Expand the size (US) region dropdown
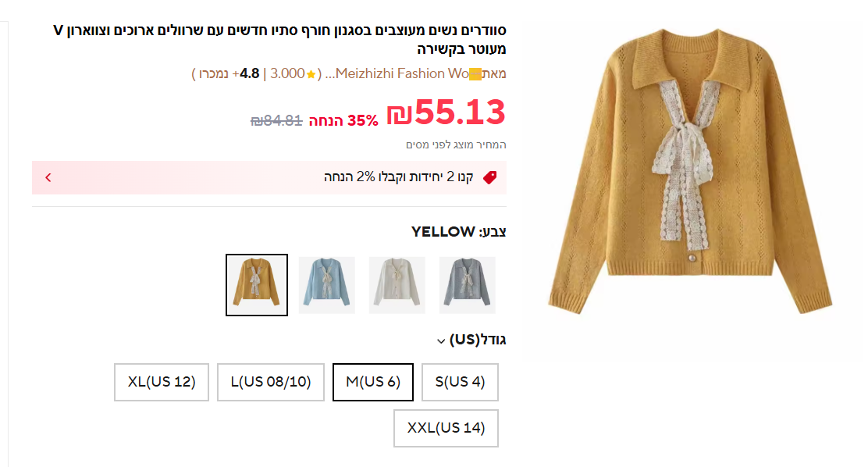This screenshot has width=868, height=467. (441, 341)
